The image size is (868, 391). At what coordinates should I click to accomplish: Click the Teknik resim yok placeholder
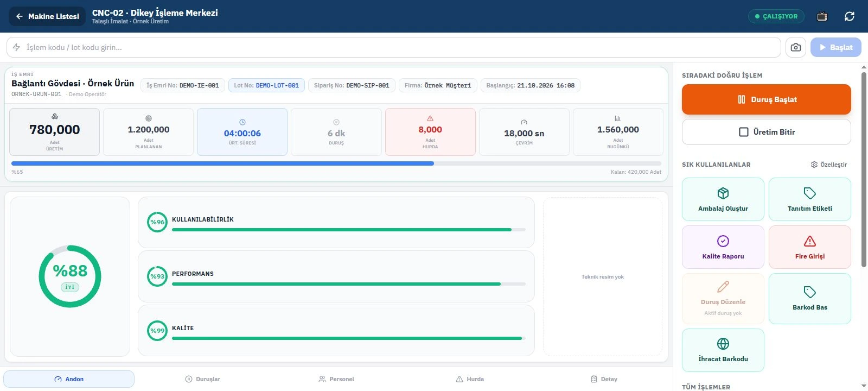[x=603, y=276]
